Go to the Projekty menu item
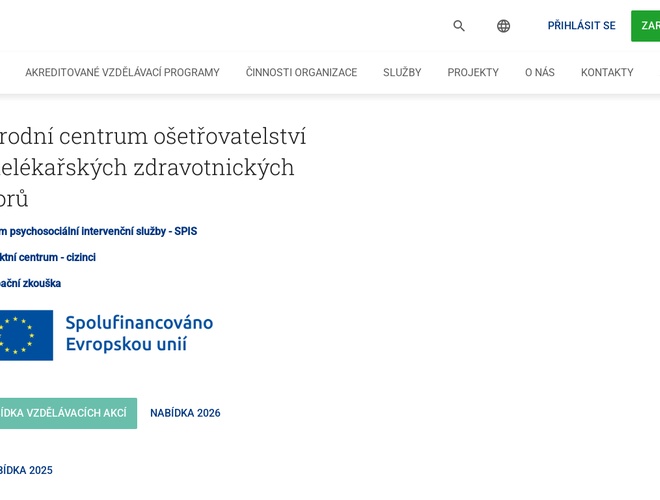This screenshot has height=500, width=660. [473, 73]
